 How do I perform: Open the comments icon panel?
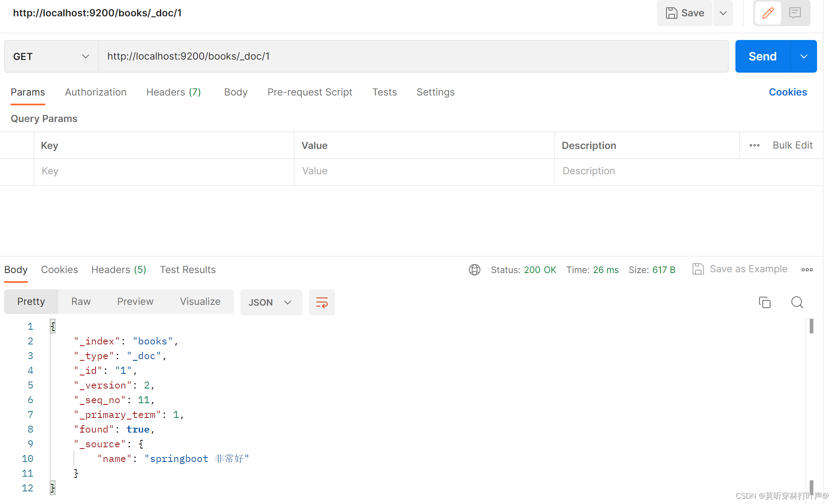coord(795,13)
